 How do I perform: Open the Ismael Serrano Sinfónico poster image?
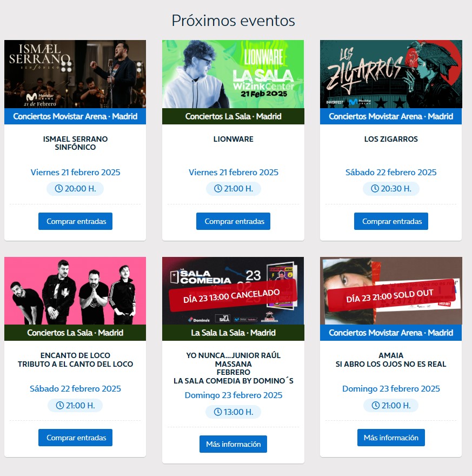[75, 74]
